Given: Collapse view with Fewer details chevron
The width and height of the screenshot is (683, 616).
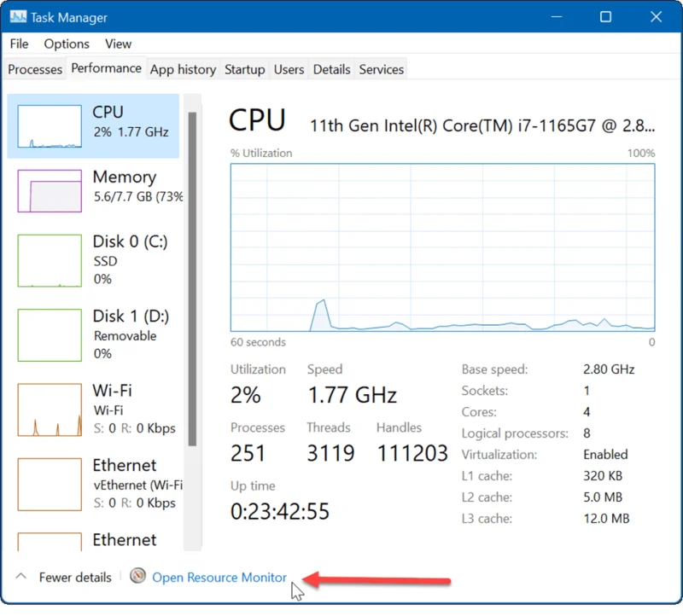Looking at the screenshot, I should 20,577.
